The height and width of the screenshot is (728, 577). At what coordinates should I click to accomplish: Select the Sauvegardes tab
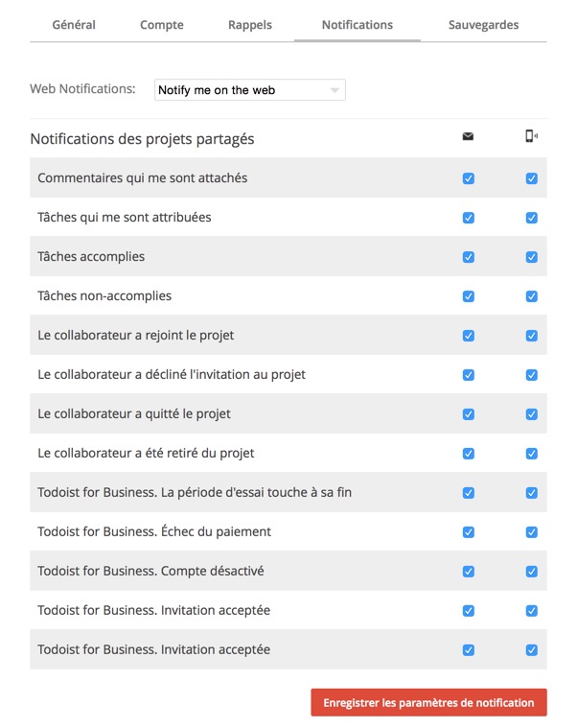pyautogui.click(x=483, y=25)
